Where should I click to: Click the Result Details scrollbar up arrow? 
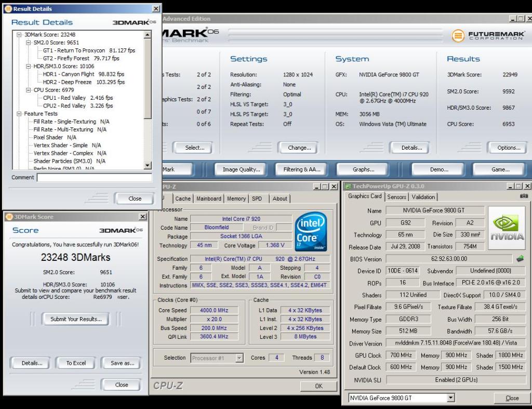click(148, 35)
